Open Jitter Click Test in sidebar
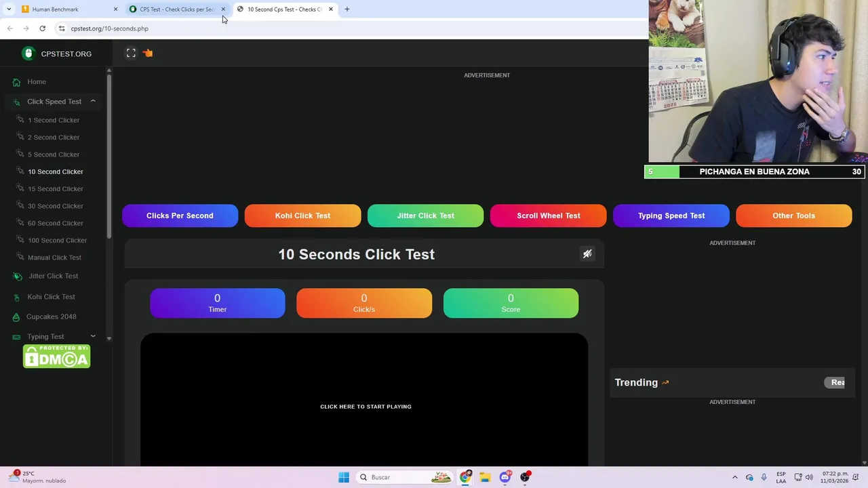This screenshot has height=488, width=868. (x=53, y=276)
